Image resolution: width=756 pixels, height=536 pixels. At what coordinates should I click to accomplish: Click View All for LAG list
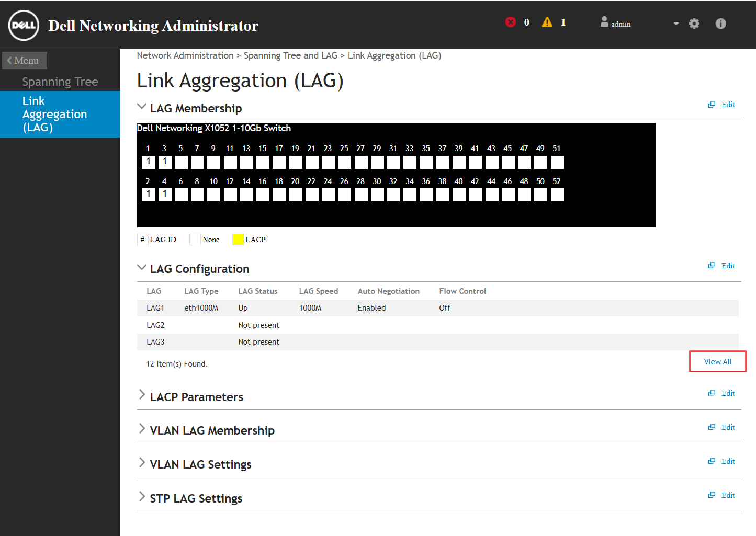tap(718, 362)
